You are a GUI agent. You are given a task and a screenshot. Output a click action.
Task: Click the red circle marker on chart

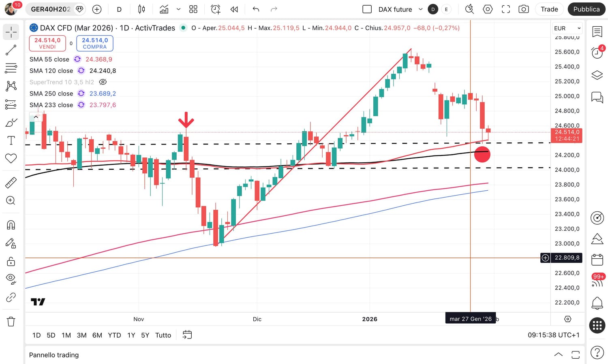pos(482,154)
